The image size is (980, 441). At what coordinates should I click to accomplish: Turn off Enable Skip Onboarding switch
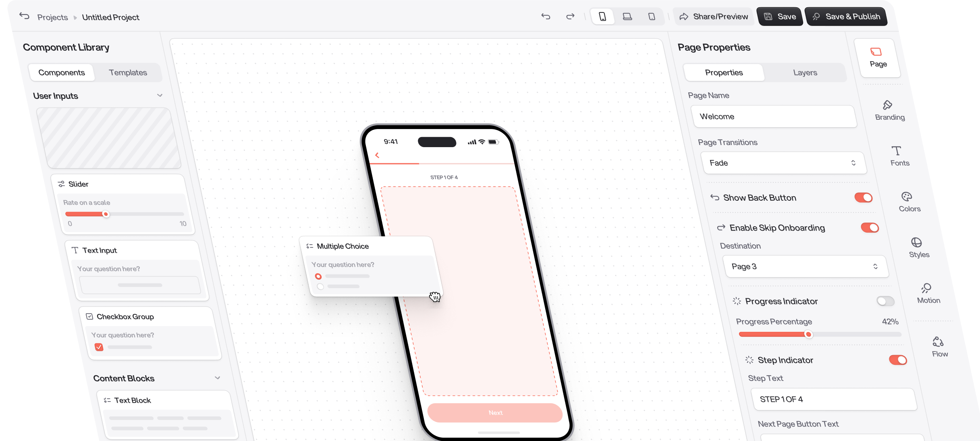tap(870, 228)
